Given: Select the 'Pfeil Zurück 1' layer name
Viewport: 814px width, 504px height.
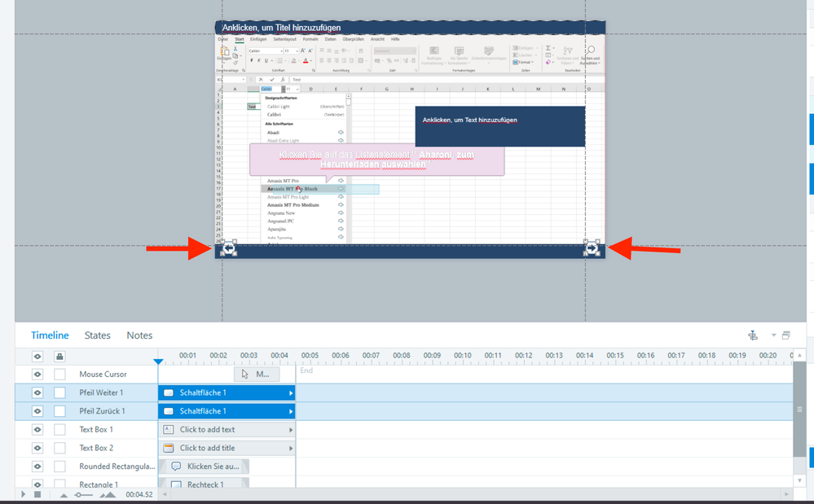Looking at the screenshot, I should coord(103,411).
